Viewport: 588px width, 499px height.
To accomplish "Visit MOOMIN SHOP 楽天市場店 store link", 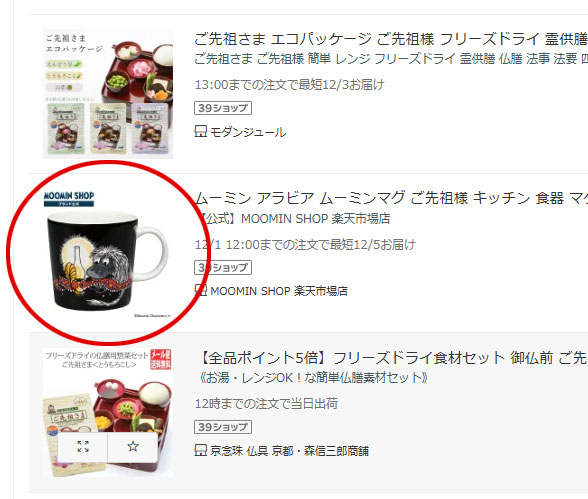I will (279, 291).
